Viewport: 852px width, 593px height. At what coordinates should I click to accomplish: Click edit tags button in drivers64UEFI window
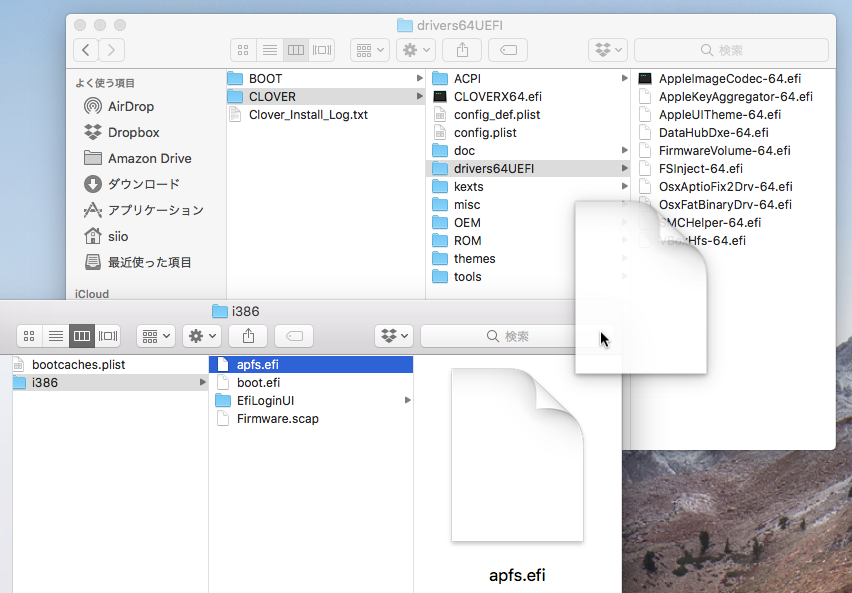click(x=508, y=50)
